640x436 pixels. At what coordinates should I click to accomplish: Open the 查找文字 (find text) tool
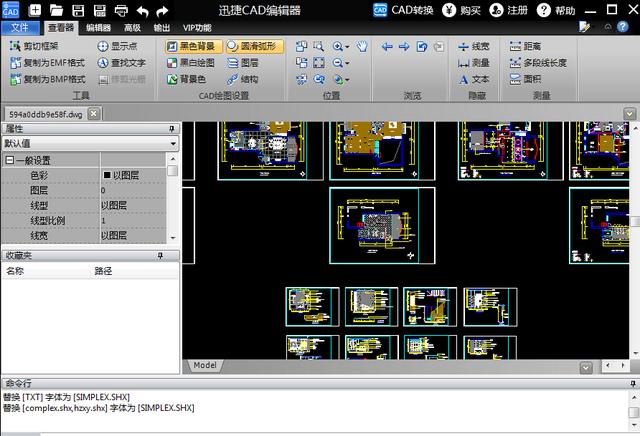tap(121, 62)
